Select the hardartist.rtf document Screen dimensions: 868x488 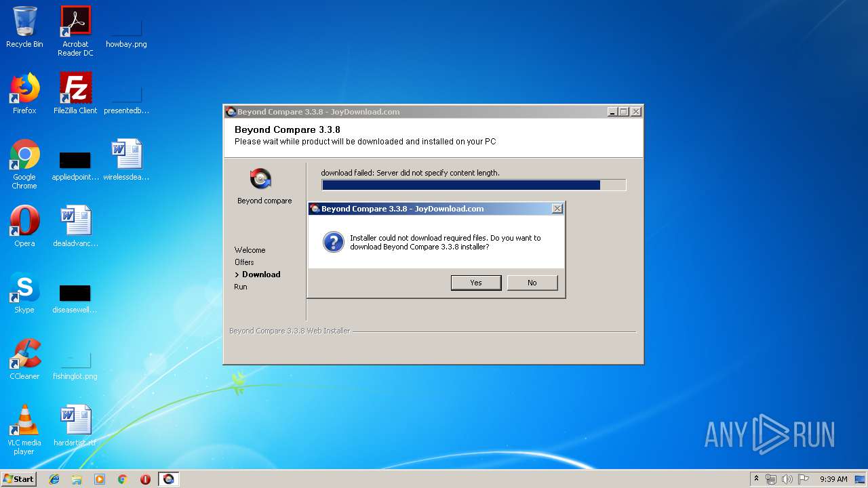[75, 426]
